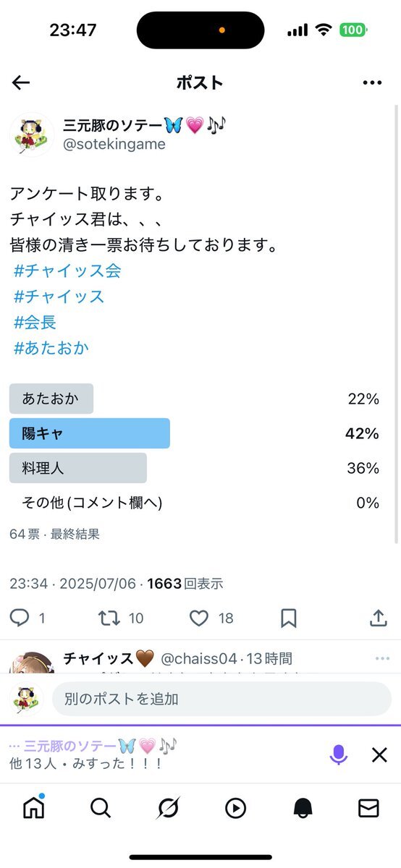Viewport: 401px width, 868px height.
Task: Open the #あたおか hashtag link
Action: pos(51,348)
